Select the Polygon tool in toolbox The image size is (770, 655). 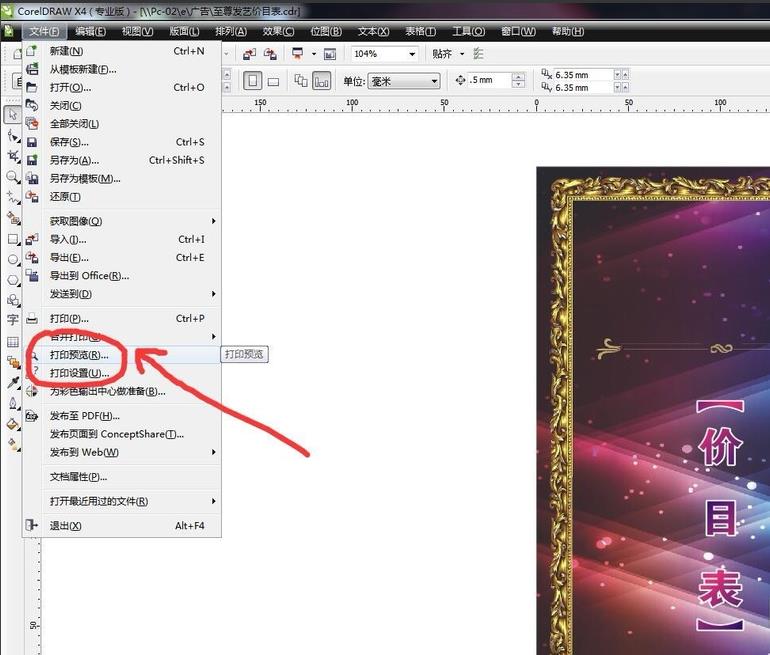[13, 280]
